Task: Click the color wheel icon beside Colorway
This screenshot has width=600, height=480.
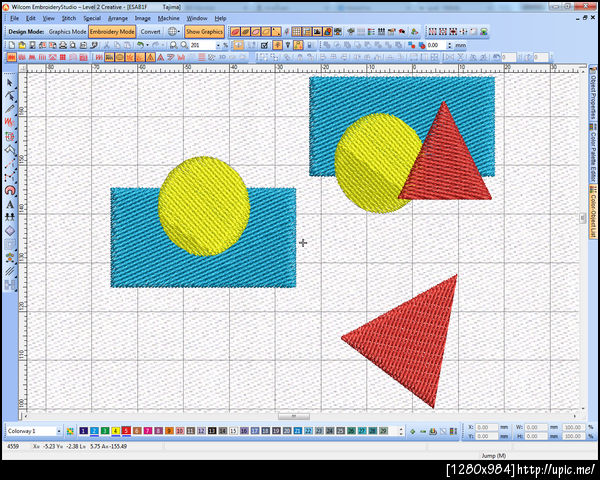Action: pos(70,431)
